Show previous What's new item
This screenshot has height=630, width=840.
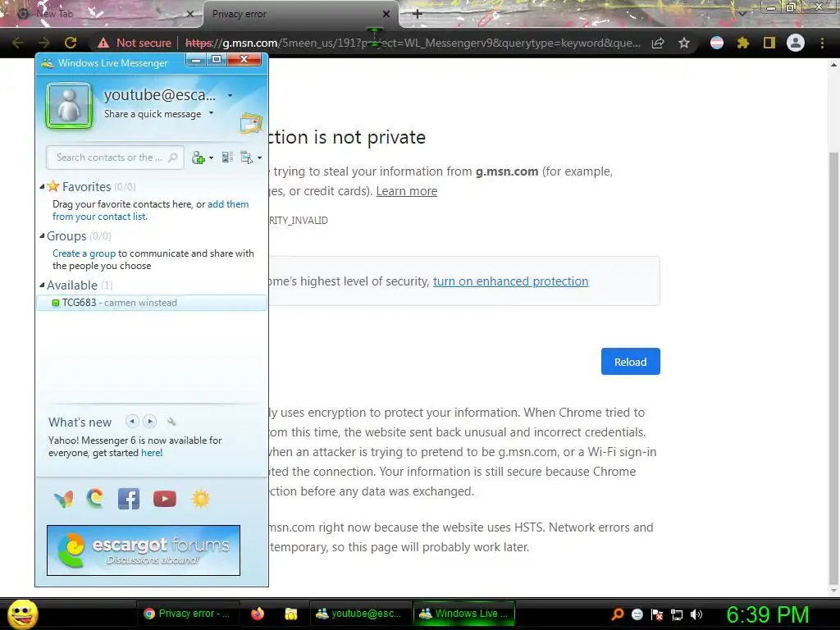point(132,422)
